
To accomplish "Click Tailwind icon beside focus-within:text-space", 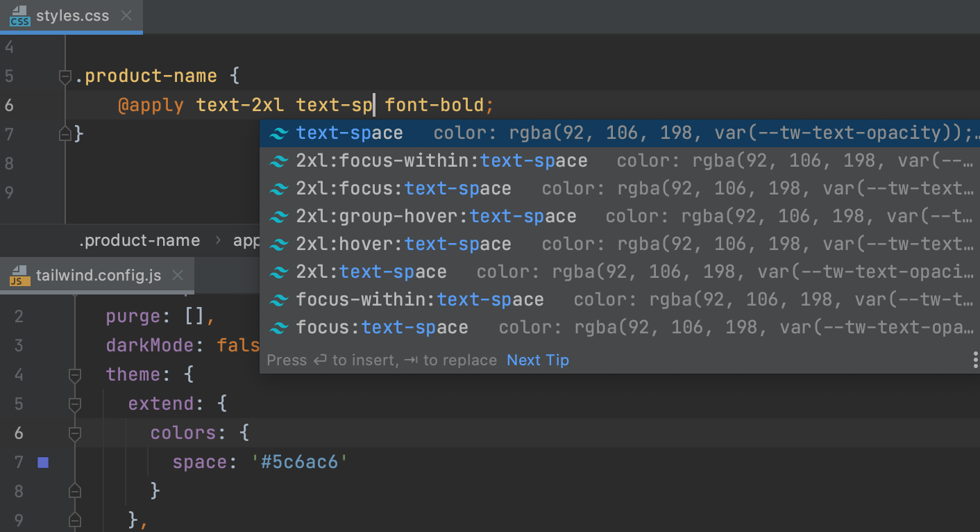I will [279, 300].
